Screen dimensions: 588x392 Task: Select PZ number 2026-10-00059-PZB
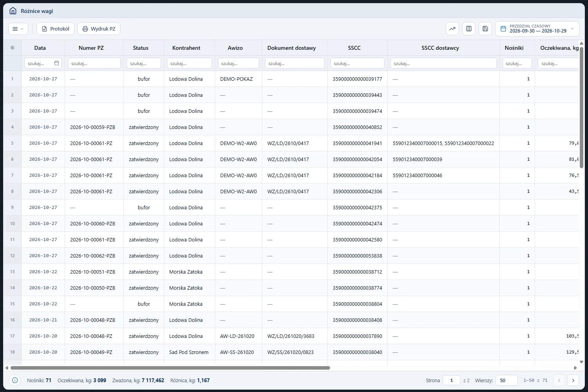tap(93, 127)
